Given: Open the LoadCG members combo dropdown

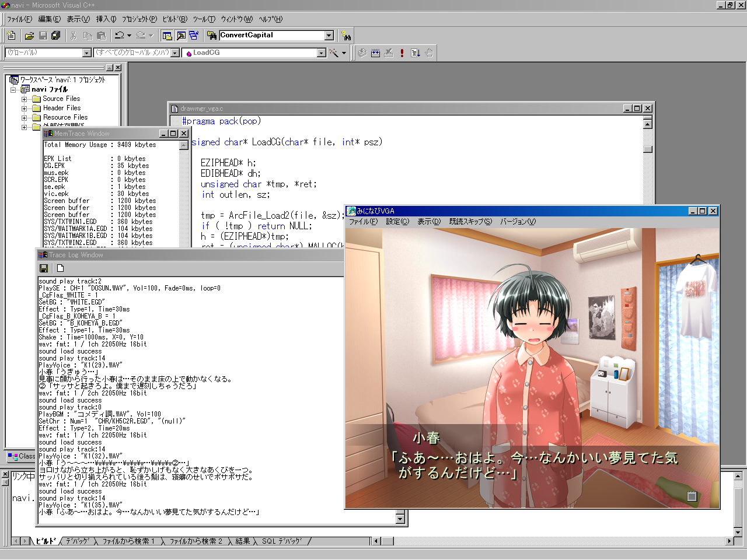Looking at the screenshot, I should 321,53.
